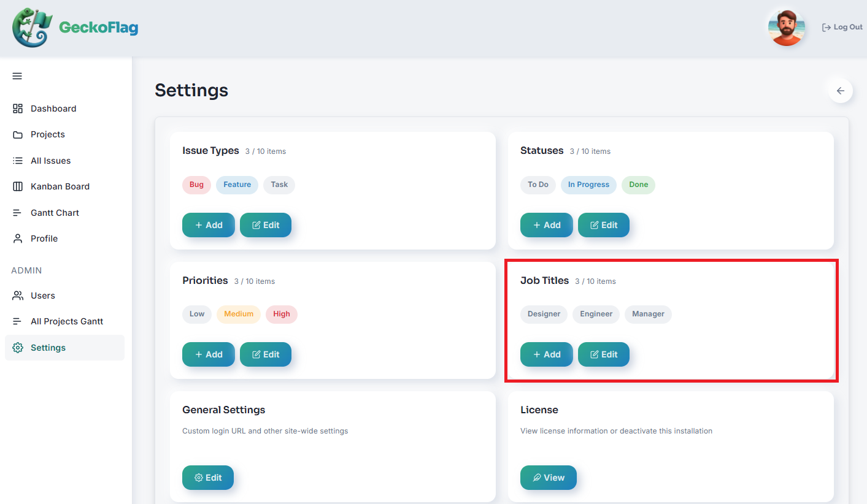The height and width of the screenshot is (504, 867).
Task: Click the To Do status tag
Action: 538,185
